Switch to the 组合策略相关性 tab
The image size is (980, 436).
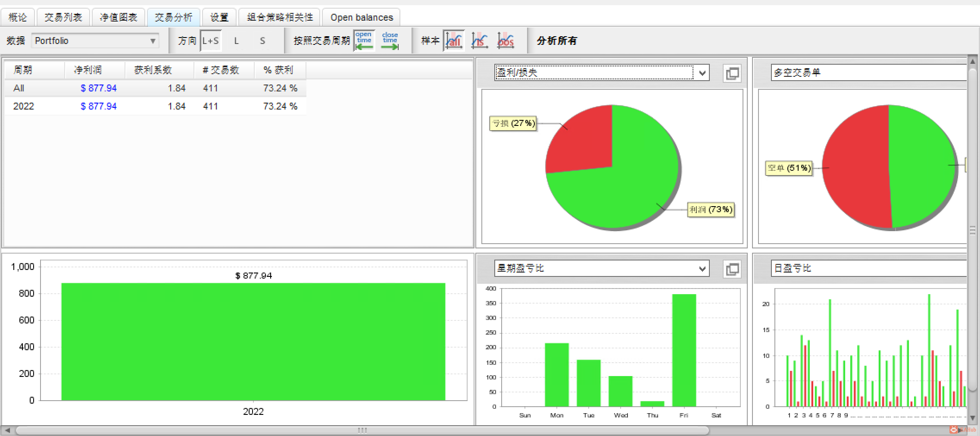tap(280, 17)
